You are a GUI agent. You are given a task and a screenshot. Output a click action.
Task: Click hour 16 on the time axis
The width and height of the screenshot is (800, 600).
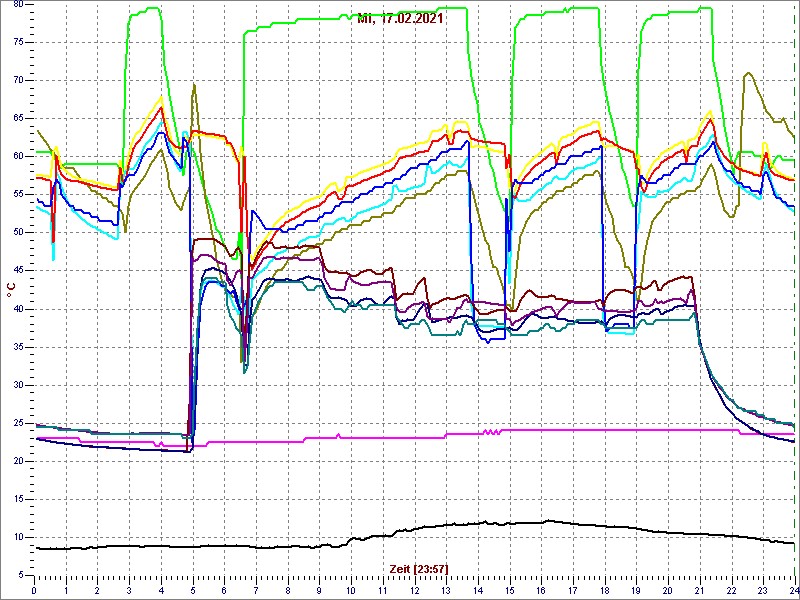pos(541,590)
